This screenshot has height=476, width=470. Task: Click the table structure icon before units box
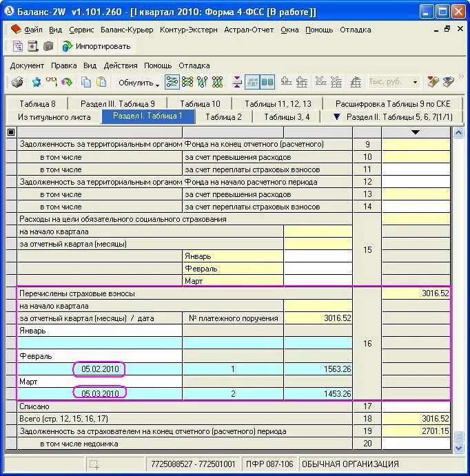(355, 82)
